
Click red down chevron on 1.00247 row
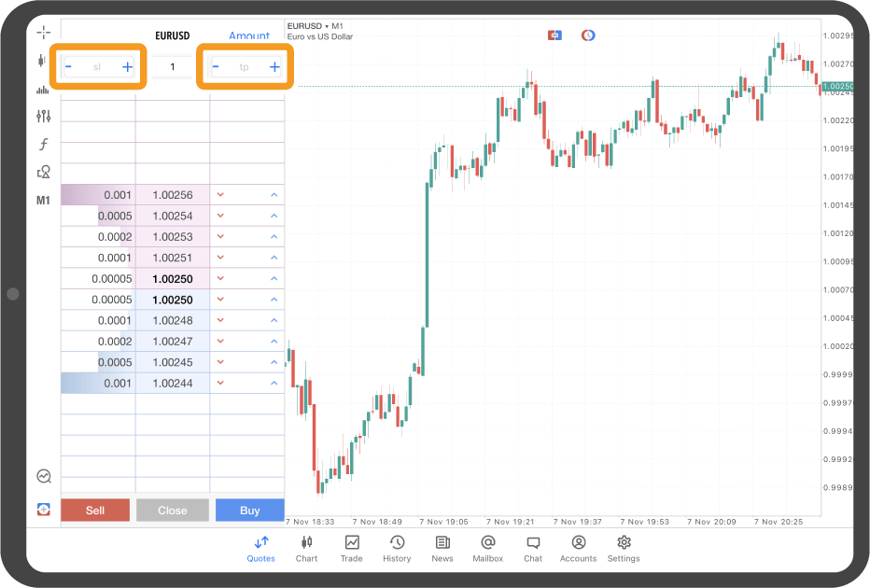[220, 342]
